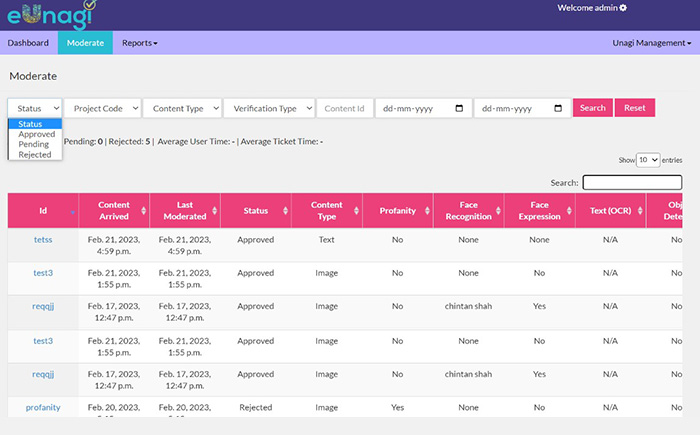The width and height of the screenshot is (700, 435).
Task: Sort by Last Moderated column
Action: 214,211
